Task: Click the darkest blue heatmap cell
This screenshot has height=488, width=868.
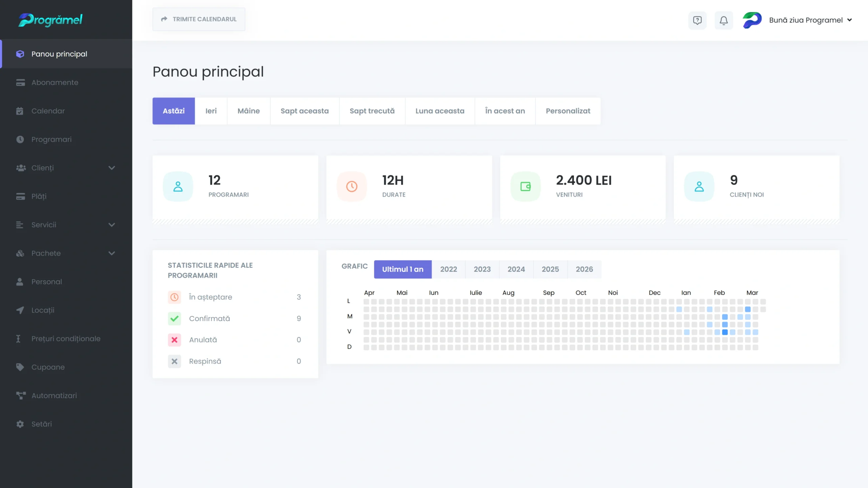Action: pyautogui.click(x=725, y=332)
